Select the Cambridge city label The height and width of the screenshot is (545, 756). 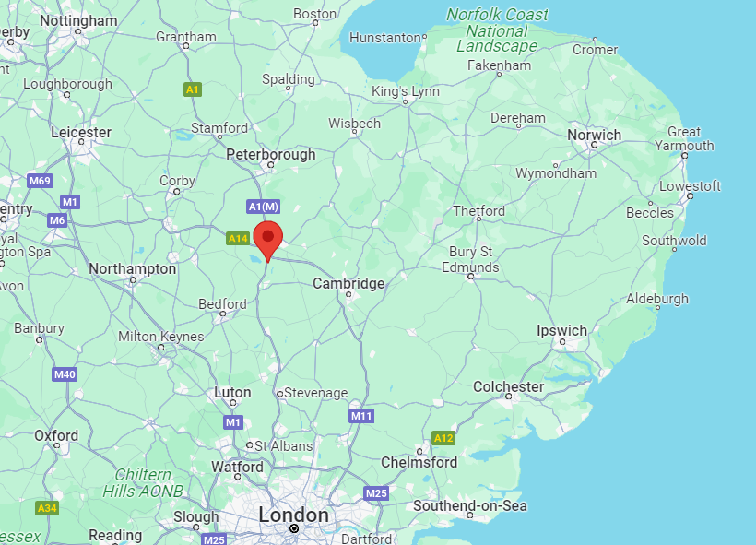(348, 283)
